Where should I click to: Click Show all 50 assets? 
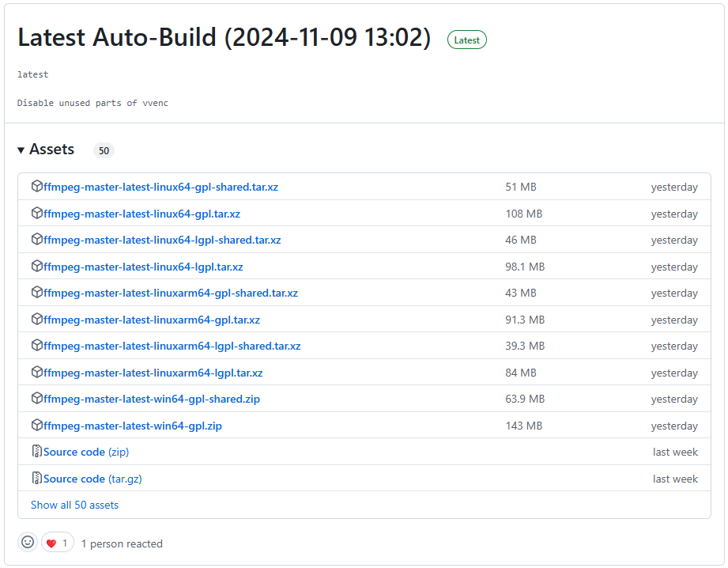[75, 505]
